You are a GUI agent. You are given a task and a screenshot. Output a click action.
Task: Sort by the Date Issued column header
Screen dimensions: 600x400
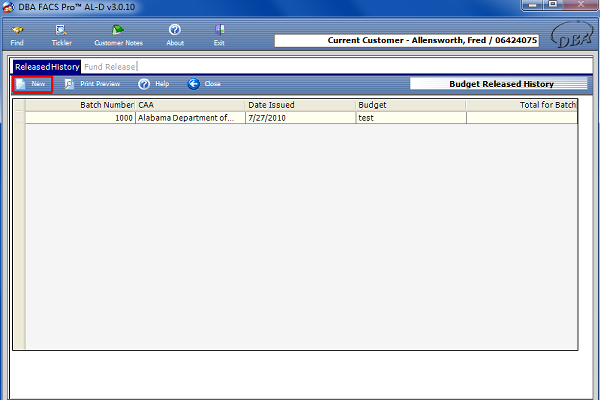point(300,105)
